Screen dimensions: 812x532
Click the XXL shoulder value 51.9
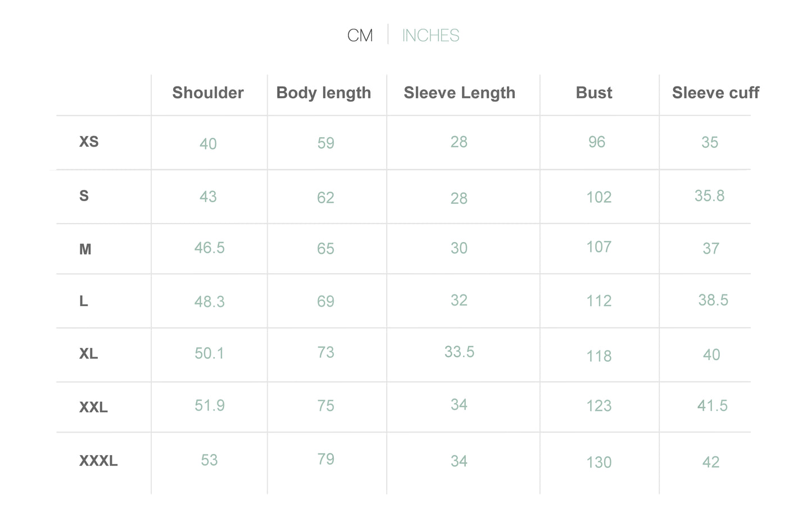coord(210,405)
